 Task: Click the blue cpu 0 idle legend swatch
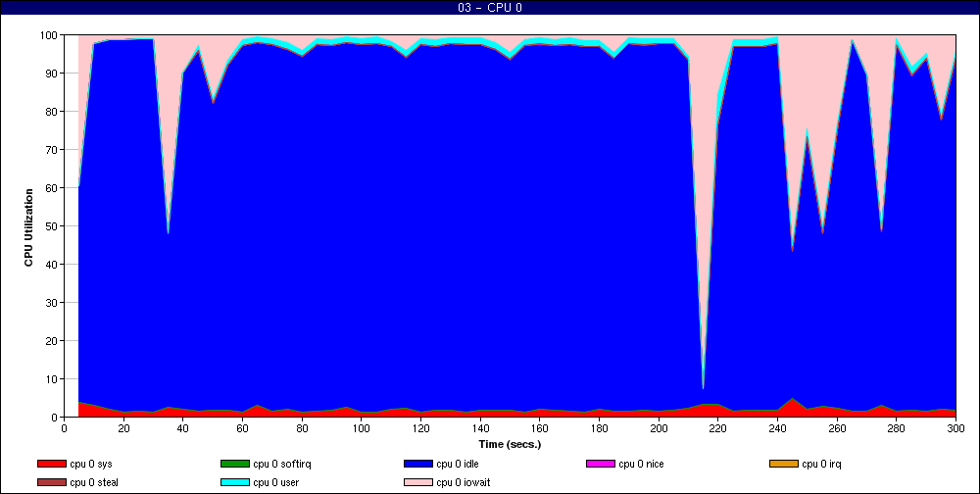click(417, 464)
